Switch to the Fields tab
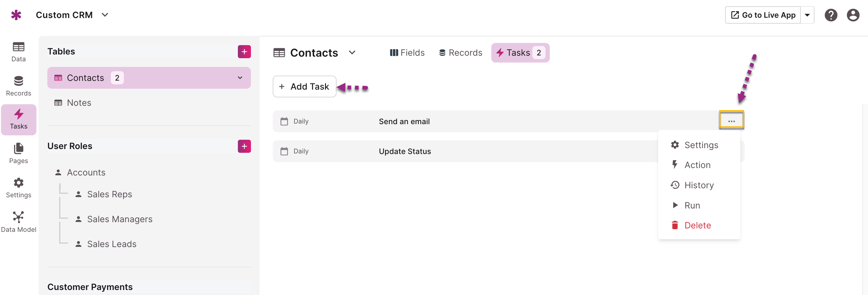Screen dimensions: 868x295 tap(407, 53)
